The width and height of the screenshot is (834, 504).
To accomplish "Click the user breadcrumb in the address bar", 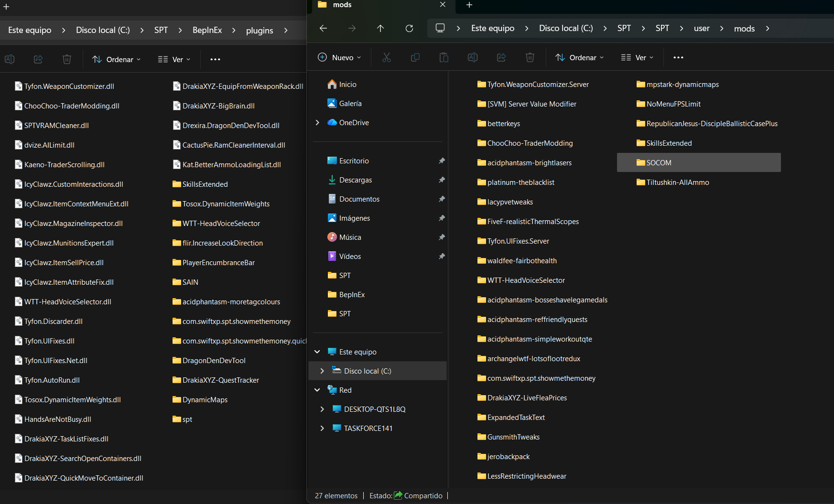I will click(x=702, y=28).
